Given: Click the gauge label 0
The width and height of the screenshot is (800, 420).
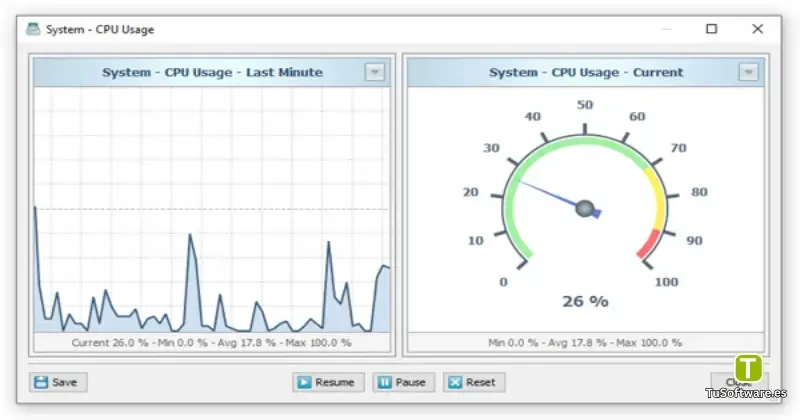Looking at the screenshot, I should (x=503, y=282).
